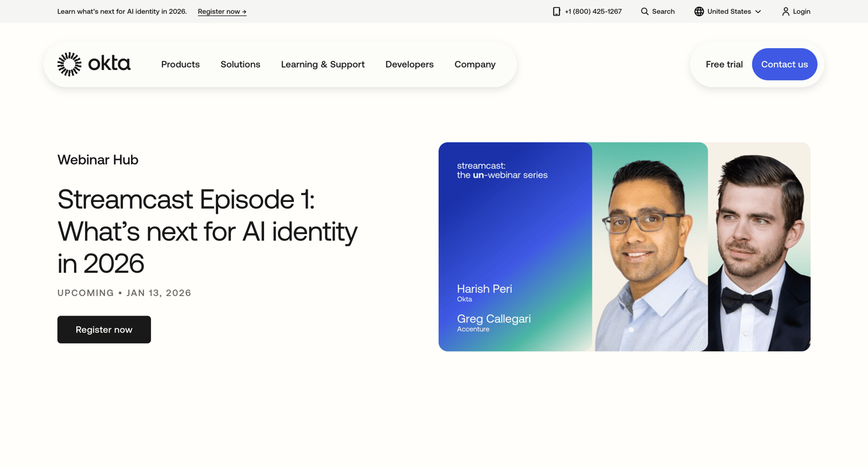Image resolution: width=868 pixels, height=467 pixels.
Task: Open the Search text link
Action: (x=663, y=11)
